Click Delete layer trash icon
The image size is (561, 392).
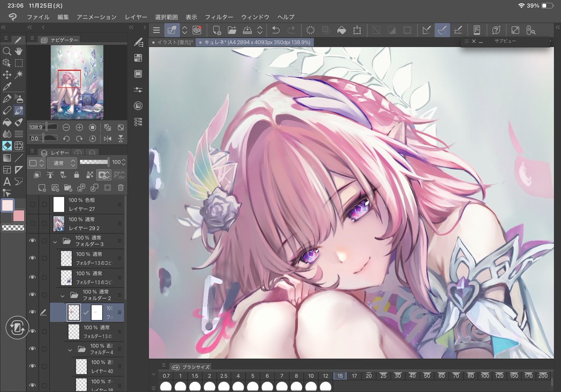tap(121, 188)
